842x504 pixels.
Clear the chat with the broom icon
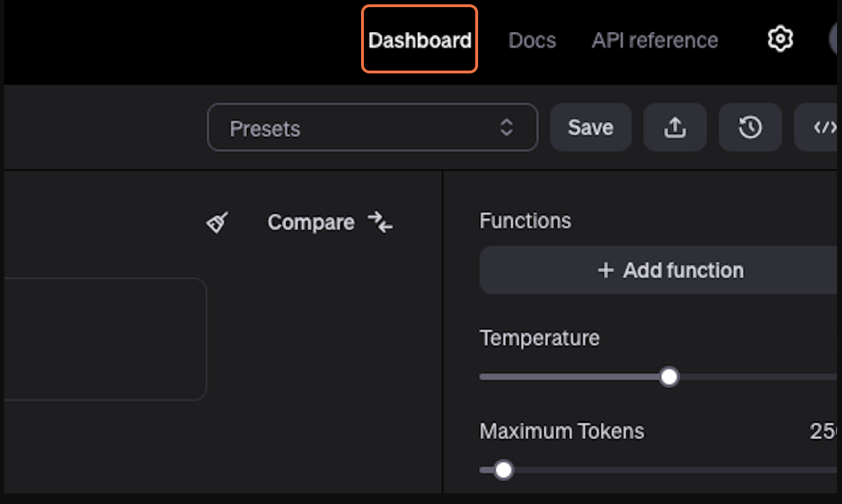(x=217, y=222)
